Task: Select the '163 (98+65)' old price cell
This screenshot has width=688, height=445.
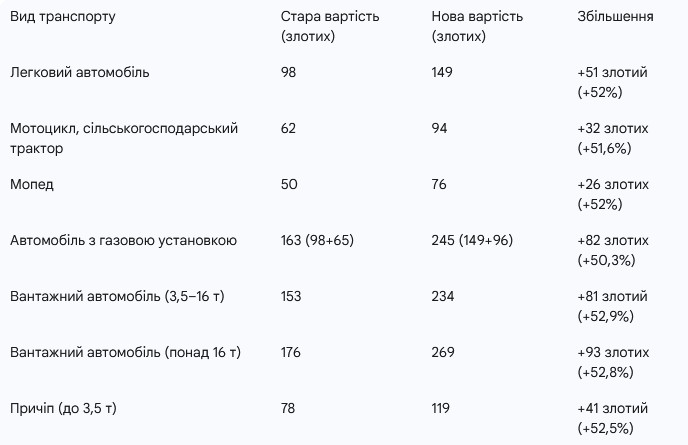Action: [x=317, y=240]
